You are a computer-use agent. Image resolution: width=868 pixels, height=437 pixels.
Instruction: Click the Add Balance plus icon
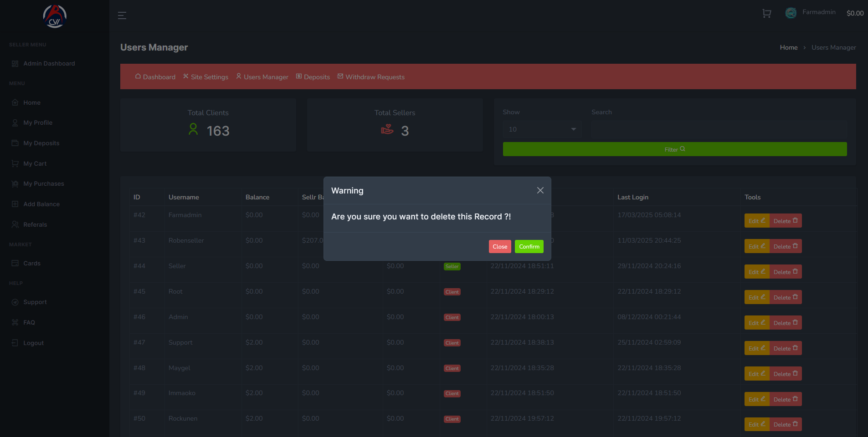[15, 204]
